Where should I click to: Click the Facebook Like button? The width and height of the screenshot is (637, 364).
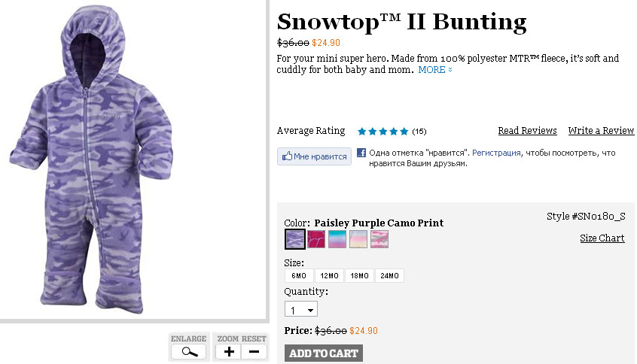[x=314, y=156]
